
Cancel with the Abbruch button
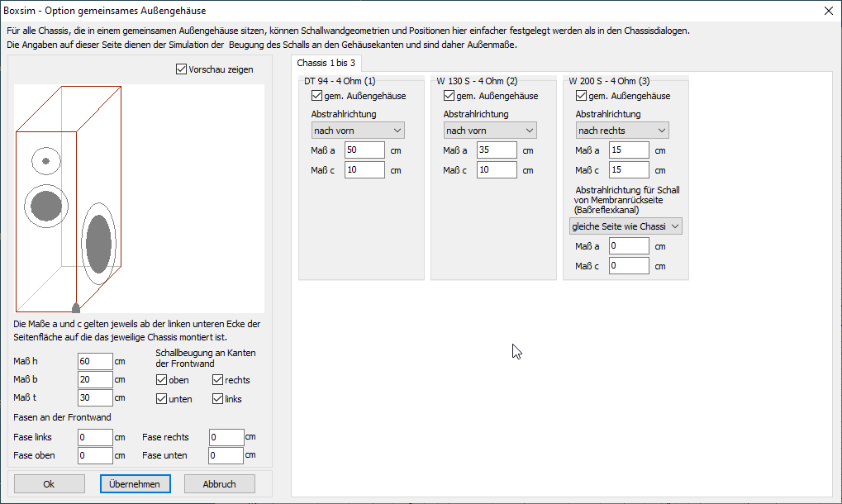(219, 484)
